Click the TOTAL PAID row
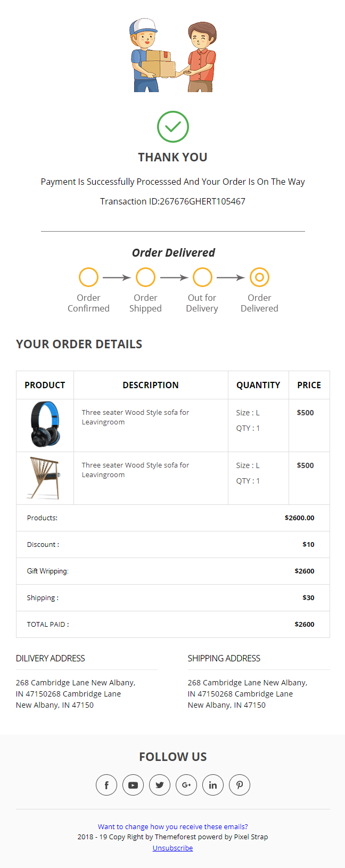Image resolution: width=345 pixels, height=868 pixels. (x=173, y=624)
